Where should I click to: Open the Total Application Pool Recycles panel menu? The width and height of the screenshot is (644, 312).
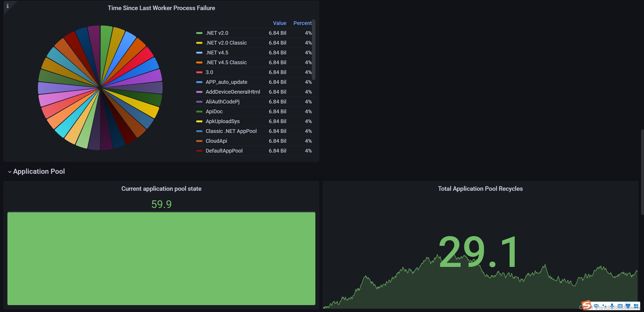[480, 189]
